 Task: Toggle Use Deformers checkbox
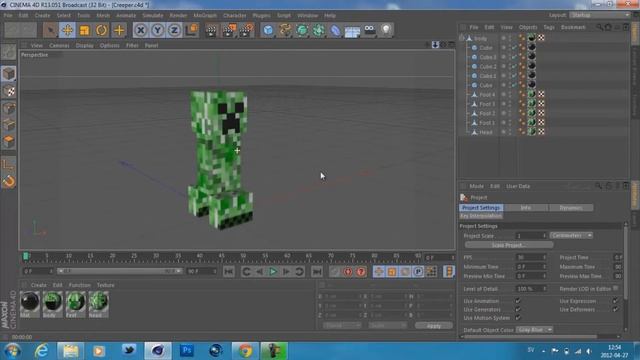[615, 309]
